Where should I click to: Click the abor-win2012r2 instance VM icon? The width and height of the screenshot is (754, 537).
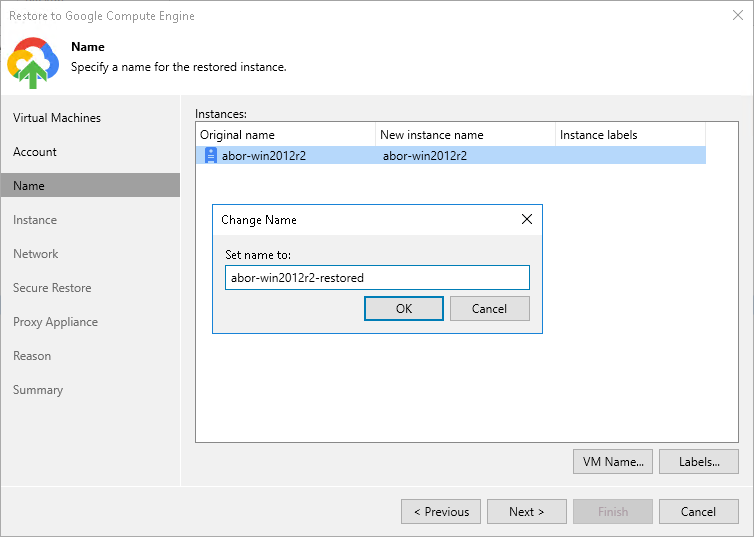coord(210,155)
